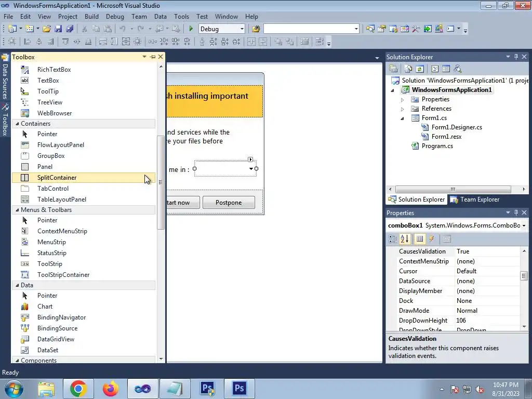Collapse the Form1.cs node

click(403, 118)
